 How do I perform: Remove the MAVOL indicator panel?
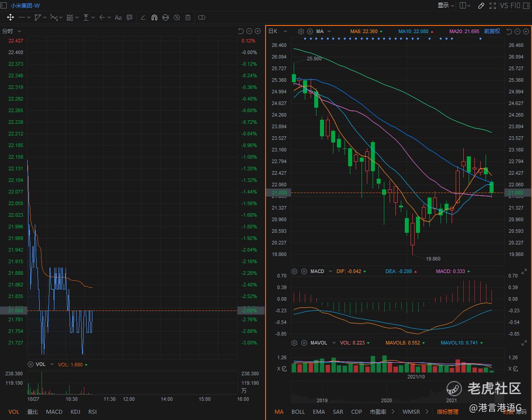pyautogui.click(x=304, y=343)
